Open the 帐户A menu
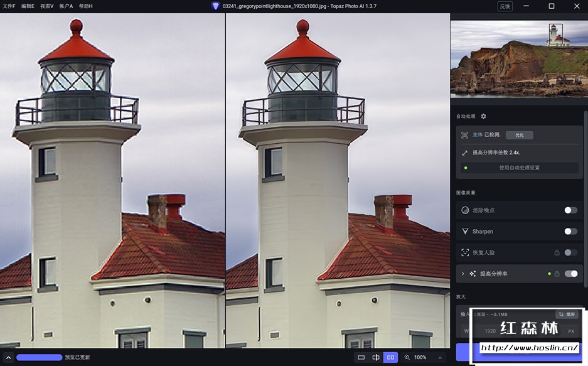This screenshot has height=366, width=588. 66,6
